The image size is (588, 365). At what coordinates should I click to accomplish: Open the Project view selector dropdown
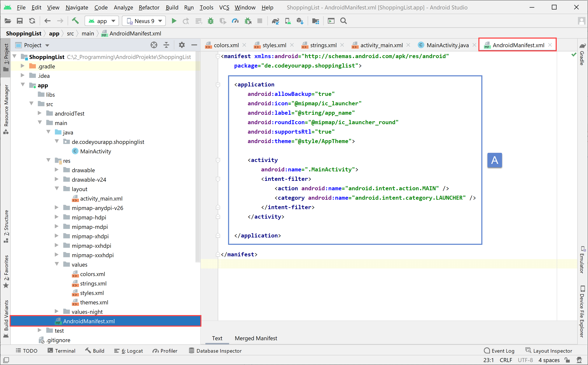tap(32, 45)
